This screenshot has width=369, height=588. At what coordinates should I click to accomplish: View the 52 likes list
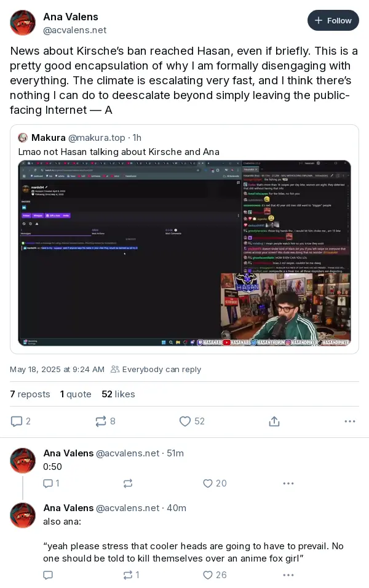coord(118,394)
